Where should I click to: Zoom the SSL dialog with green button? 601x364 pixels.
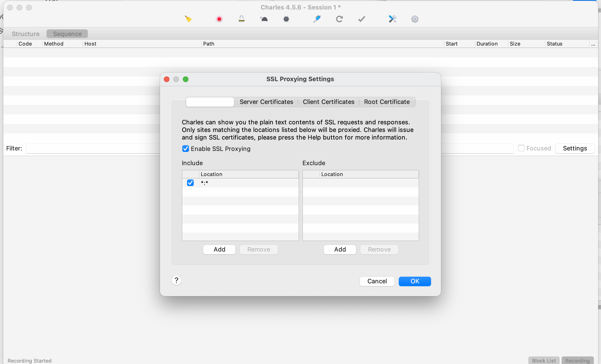(x=186, y=79)
